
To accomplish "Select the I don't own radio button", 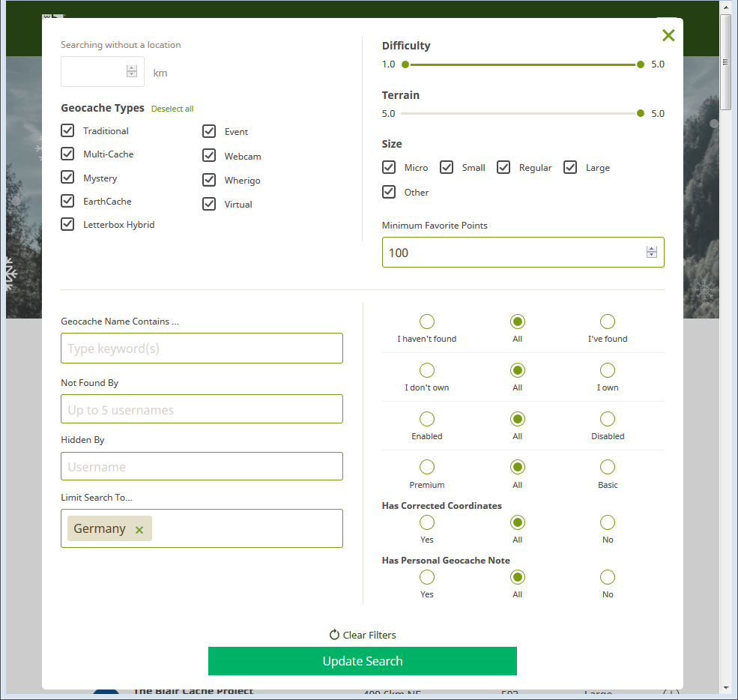I will tap(427, 370).
